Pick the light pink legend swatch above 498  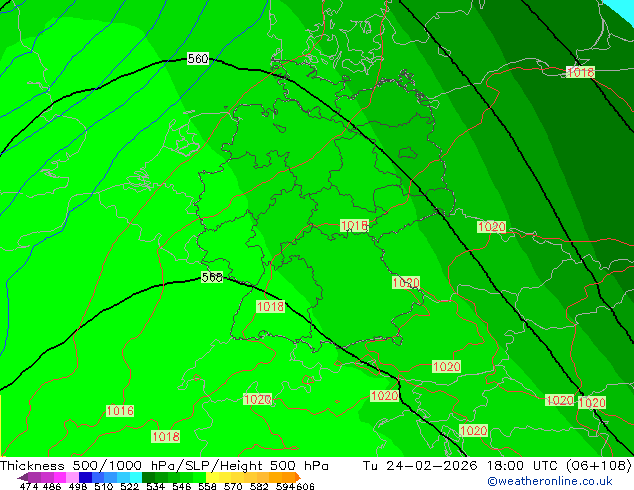click(x=72, y=477)
